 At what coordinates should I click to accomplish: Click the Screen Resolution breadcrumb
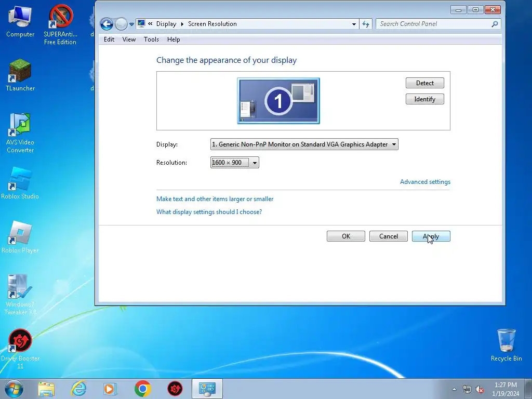[x=212, y=24]
